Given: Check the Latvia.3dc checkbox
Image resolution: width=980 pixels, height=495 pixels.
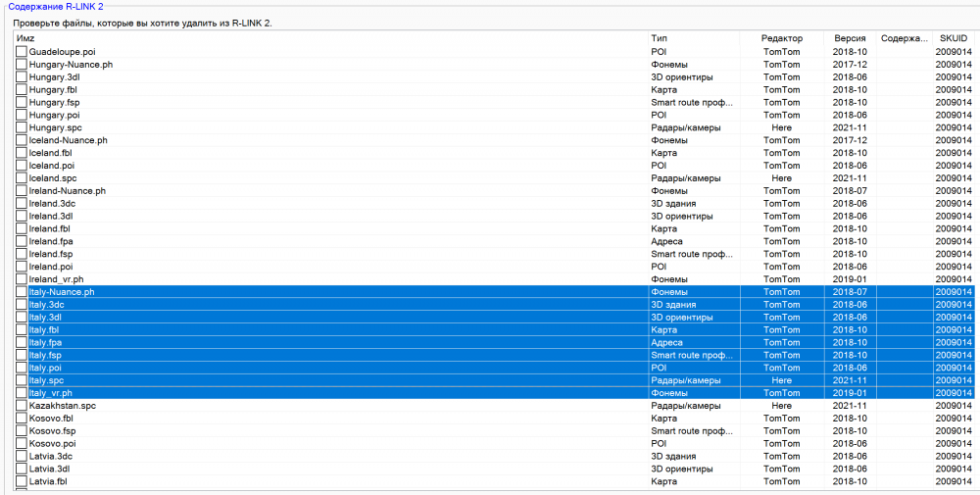Looking at the screenshot, I should pos(22,456).
